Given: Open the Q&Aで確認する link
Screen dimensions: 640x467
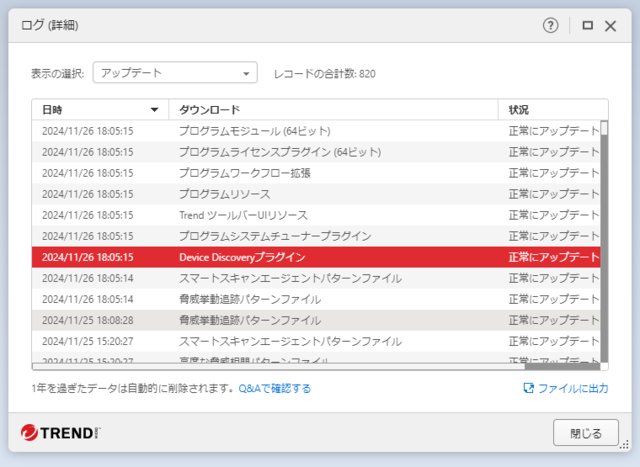Looking at the screenshot, I should coord(275,388).
